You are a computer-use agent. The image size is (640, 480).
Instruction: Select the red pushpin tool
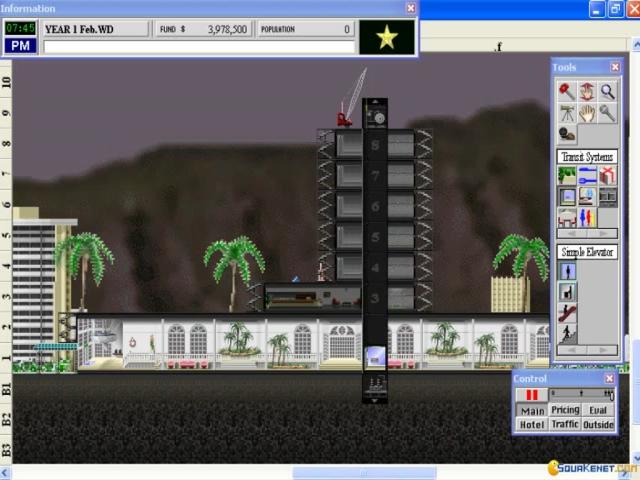[567, 91]
